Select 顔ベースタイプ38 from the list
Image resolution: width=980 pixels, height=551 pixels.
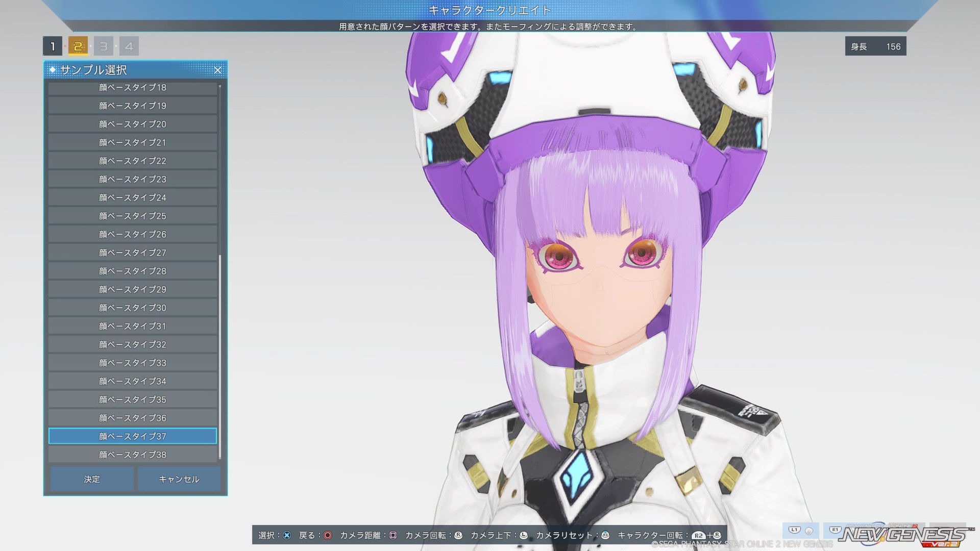point(133,455)
